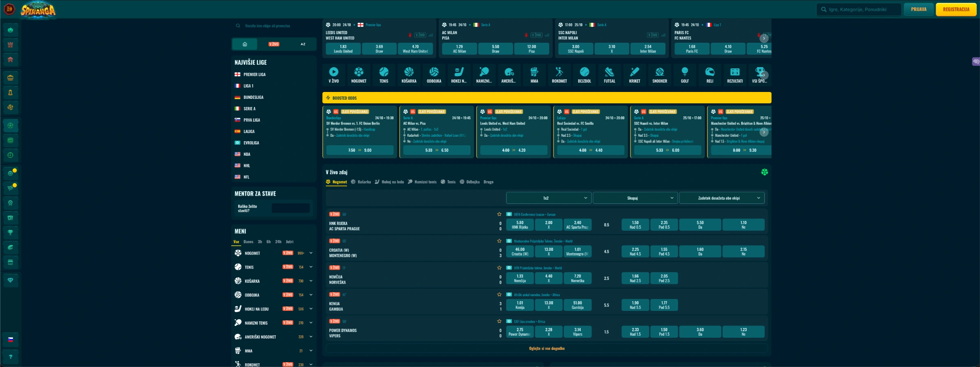The image size is (980, 367).
Task: Click the Registracija button
Action: [x=956, y=9]
